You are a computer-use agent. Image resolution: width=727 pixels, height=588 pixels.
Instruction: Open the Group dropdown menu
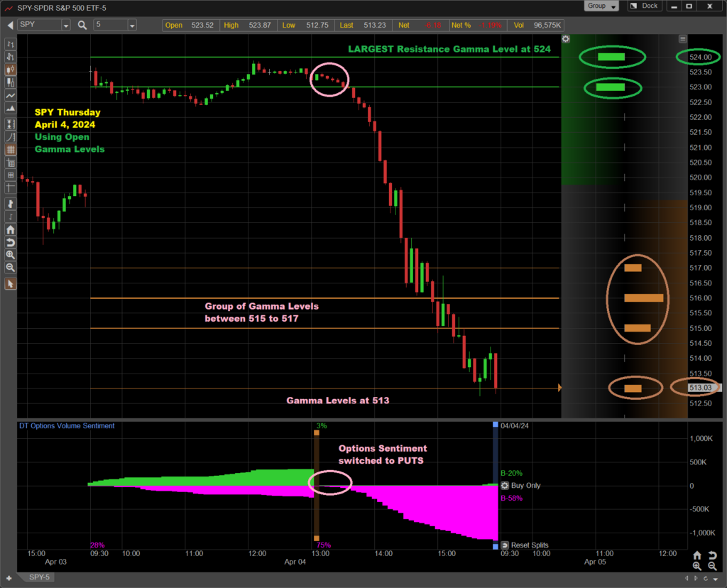click(601, 6)
